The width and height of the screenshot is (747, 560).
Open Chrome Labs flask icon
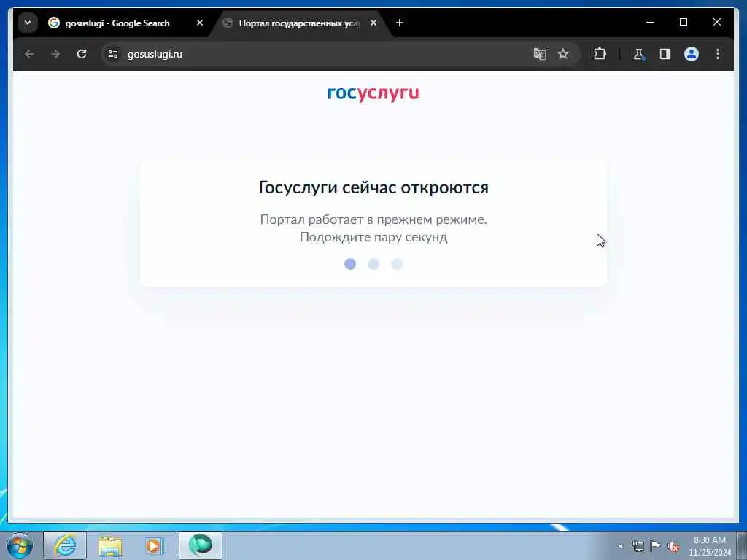point(639,54)
